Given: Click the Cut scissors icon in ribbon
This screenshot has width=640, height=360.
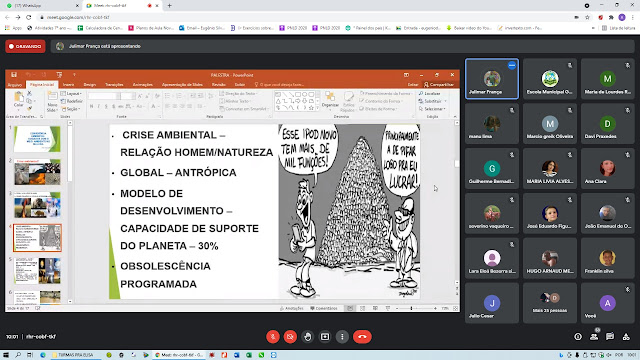Looking at the screenshot, I should 29,94.
